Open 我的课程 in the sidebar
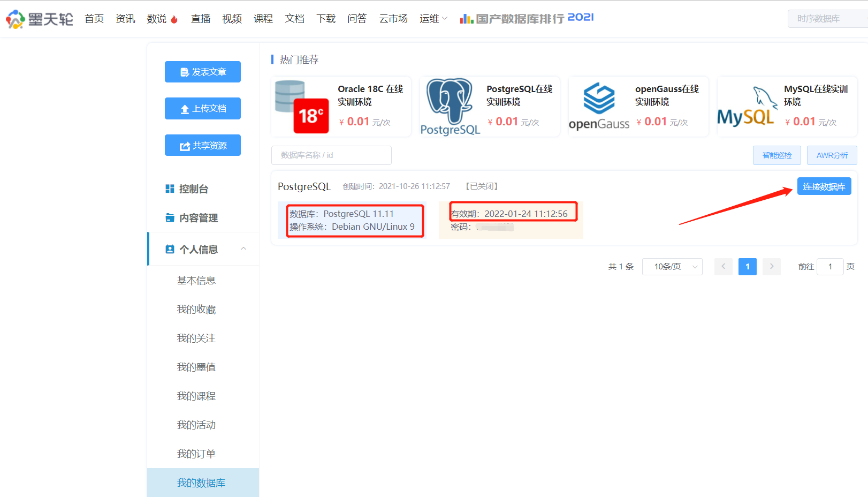This screenshot has height=497, width=868. pyautogui.click(x=196, y=396)
